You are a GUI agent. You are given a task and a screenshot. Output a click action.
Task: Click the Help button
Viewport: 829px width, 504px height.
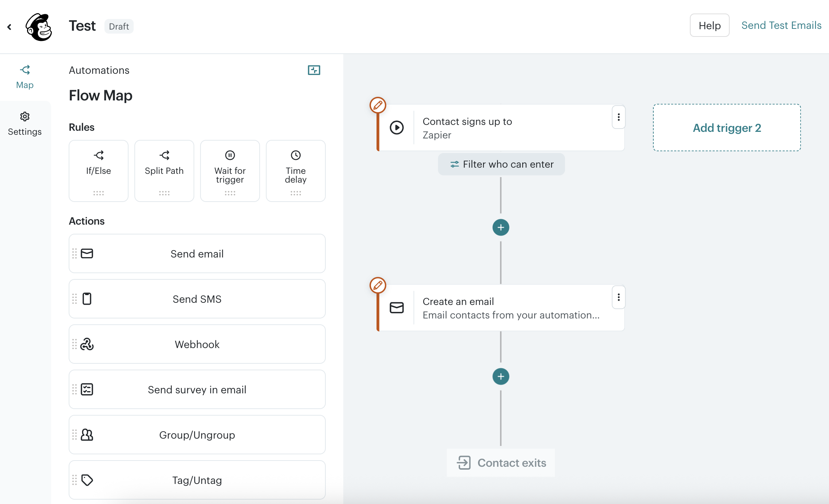709,26
